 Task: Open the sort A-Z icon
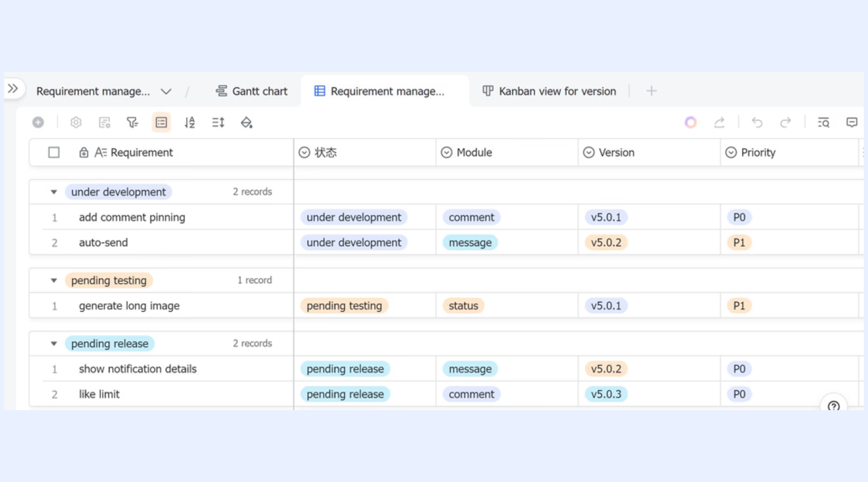pos(190,122)
